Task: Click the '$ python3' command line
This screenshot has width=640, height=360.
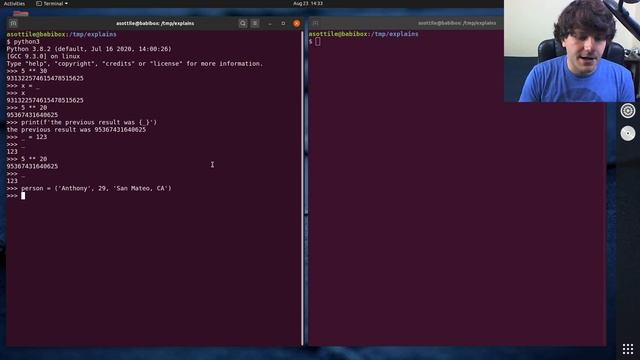Action: click(x=23, y=42)
